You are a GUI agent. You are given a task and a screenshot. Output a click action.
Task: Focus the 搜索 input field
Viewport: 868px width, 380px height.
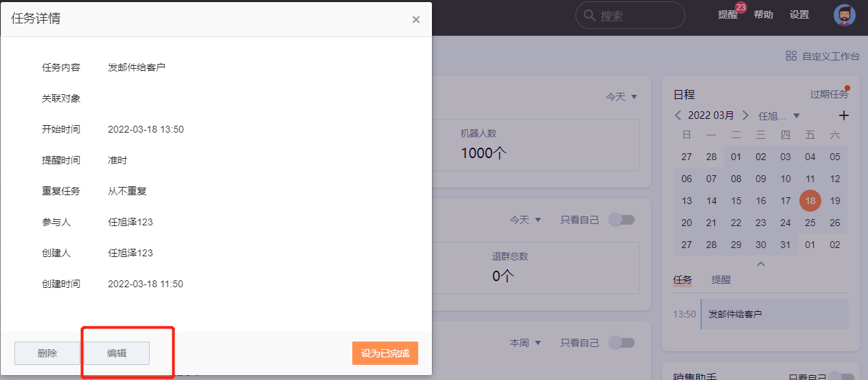[630, 15]
